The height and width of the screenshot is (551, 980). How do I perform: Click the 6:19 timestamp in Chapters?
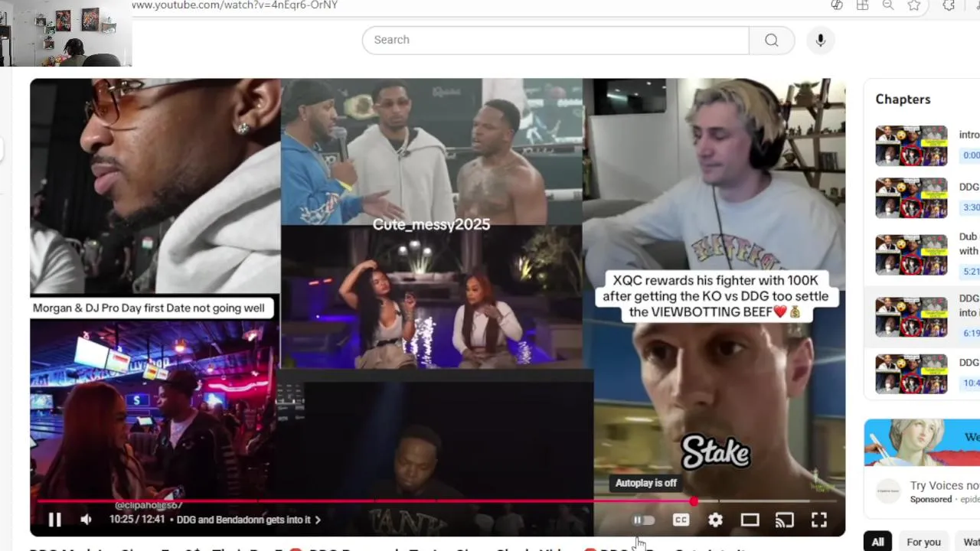tap(971, 333)
